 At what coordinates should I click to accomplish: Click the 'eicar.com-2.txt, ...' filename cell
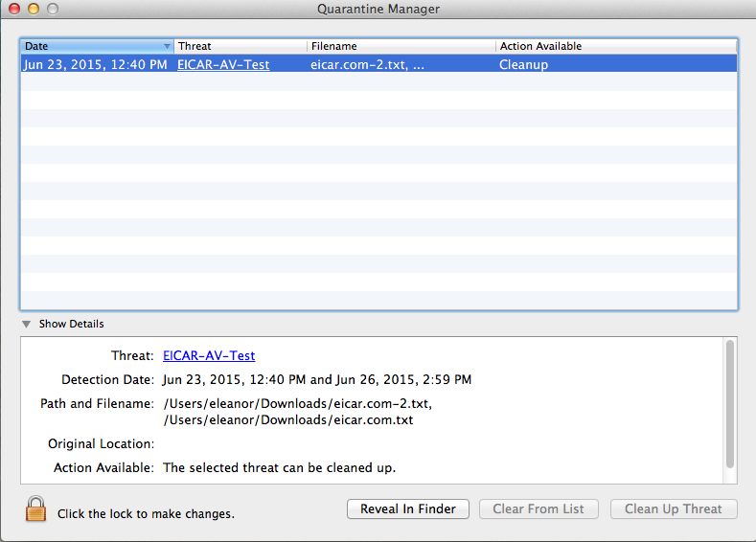pyautogui.click(x=367, y=64)
